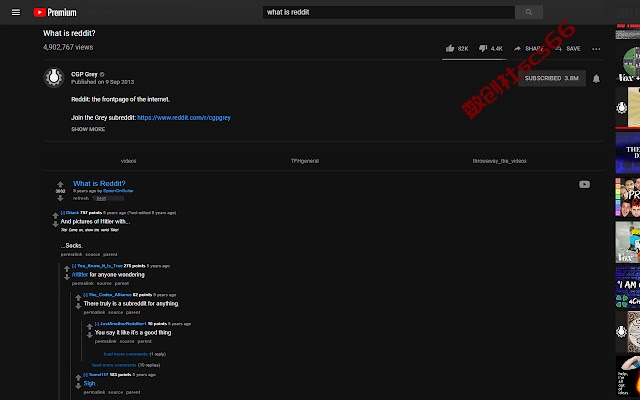Click the search magnifier button
The width and height of the screenshot is (640, 400).
pos(529,12)
